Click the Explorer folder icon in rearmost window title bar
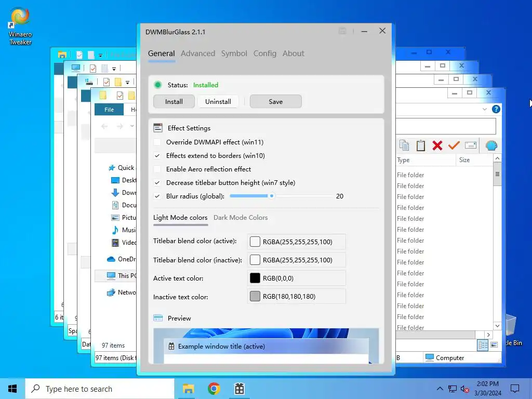Viewport: 532px width, 399px height. (62, 55)
